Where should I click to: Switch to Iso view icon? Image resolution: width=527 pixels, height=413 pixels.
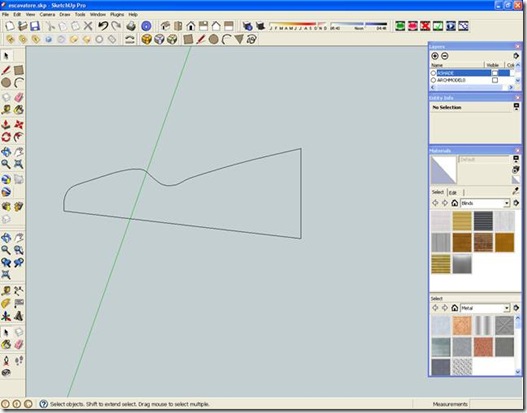pyautogui.click(x=165, y=26)
